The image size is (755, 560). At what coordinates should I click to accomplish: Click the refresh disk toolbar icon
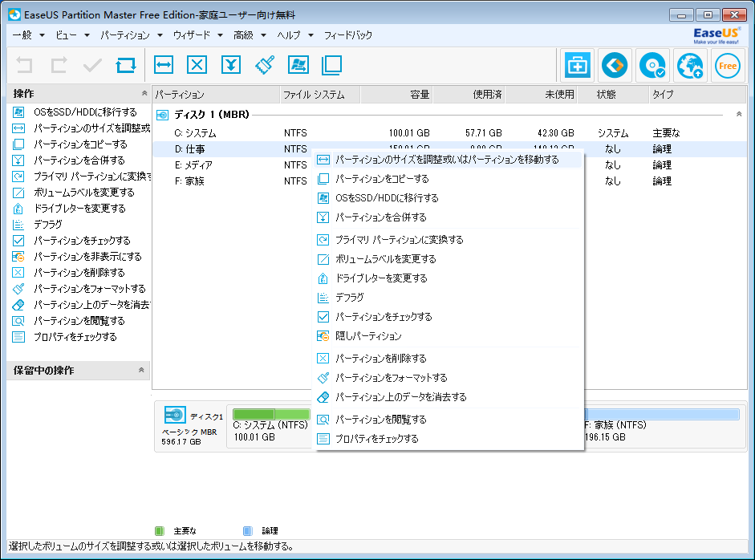click(x=126, y=65)
